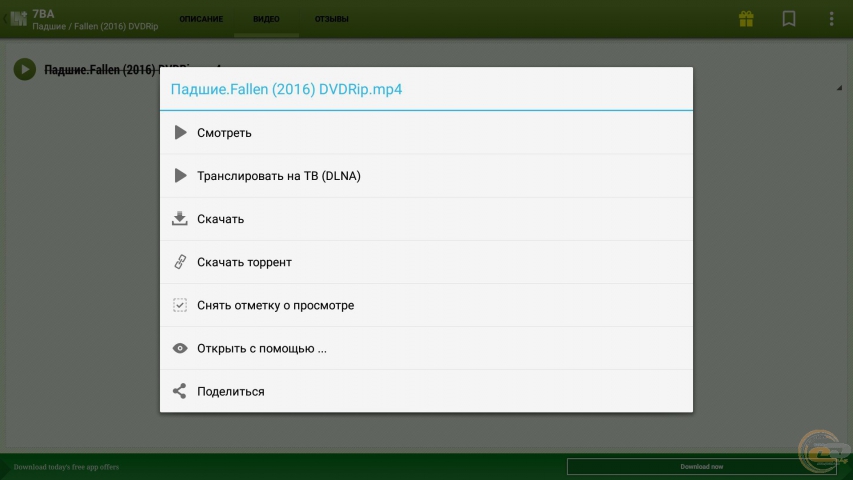Expand the small triangle at file row's right

tap(838, 89)
